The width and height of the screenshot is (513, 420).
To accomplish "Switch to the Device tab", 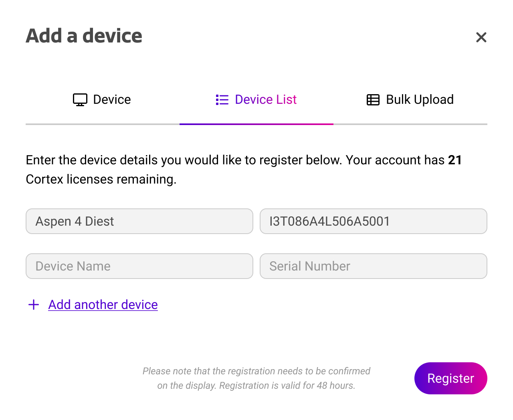I will 112,100.
